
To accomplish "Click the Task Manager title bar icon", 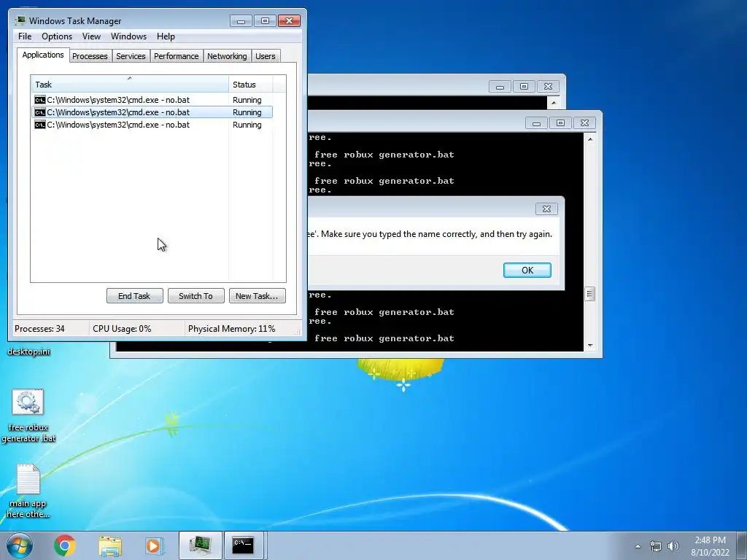I will [20, 21].
